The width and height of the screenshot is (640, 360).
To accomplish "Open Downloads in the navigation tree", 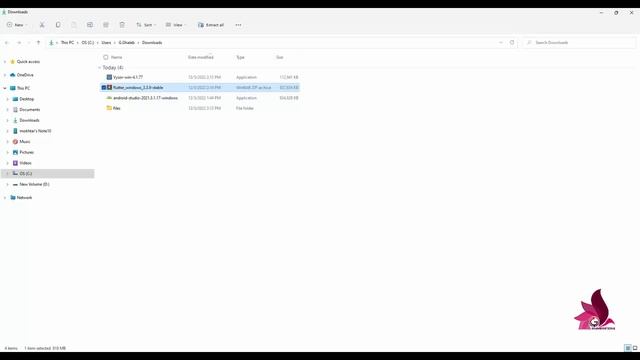I will coord(29,120).
